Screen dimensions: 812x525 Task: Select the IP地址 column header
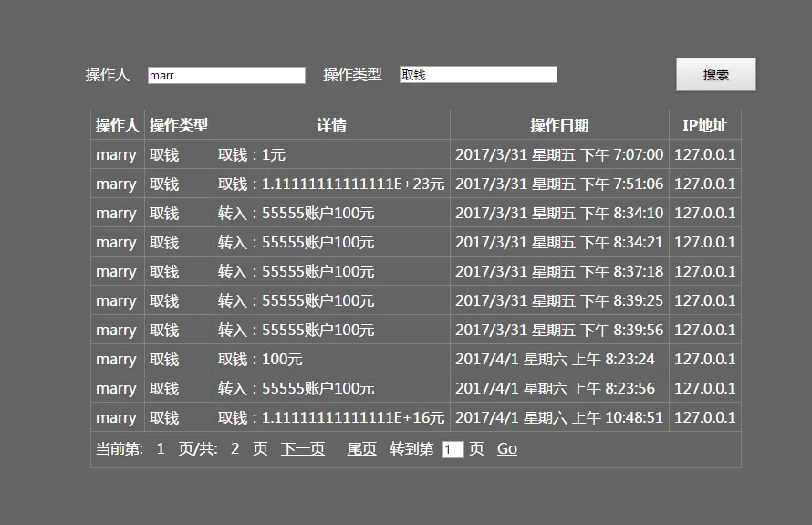pos(705,125)
